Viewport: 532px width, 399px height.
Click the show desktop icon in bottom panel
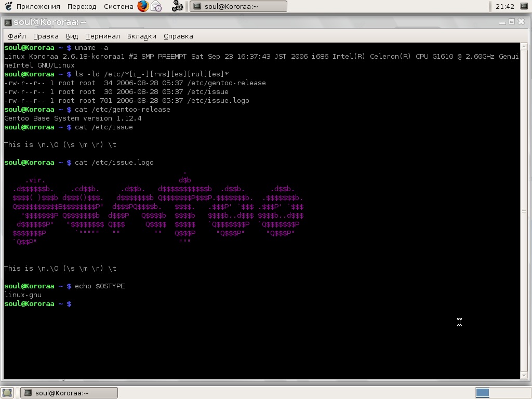click(x=7, y=393)
